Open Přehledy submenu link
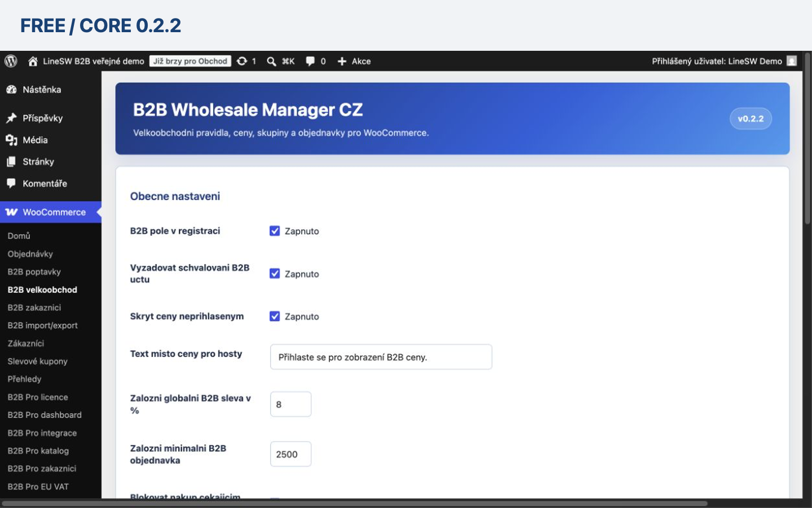Image resolution: width=812 pixels, height=508 pixels. (x=25, y=379)
